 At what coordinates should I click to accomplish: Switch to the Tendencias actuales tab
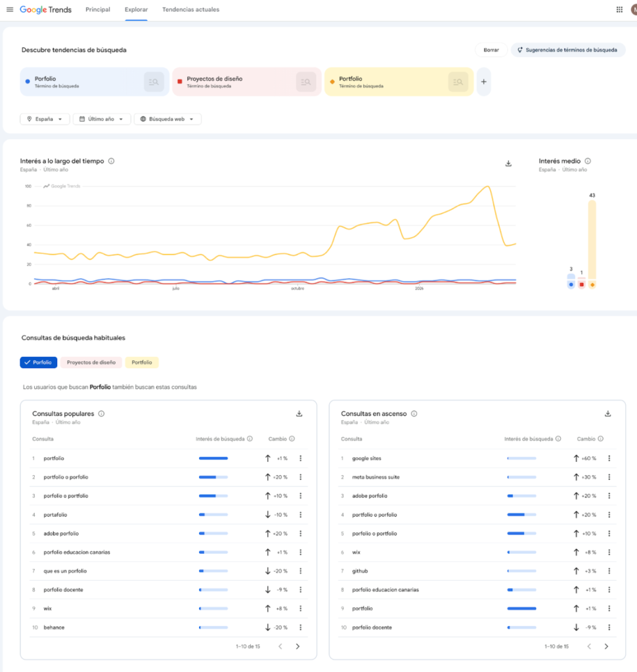(x=190, y=10)
